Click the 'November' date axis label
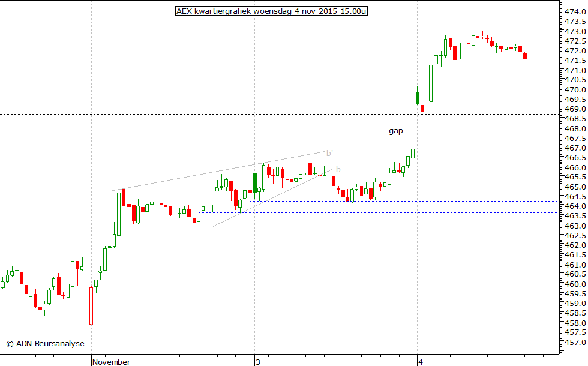The image size is (588, 366). click(x=112, y=362)
